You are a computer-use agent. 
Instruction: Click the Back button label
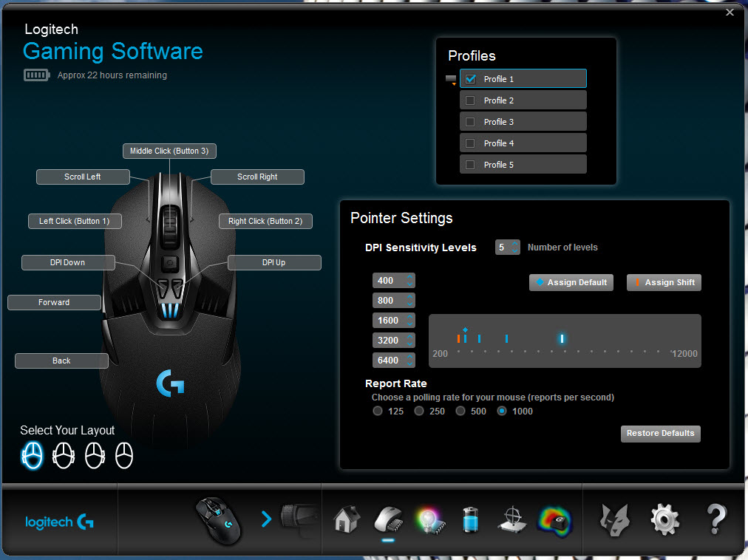[x=61, y=361]
